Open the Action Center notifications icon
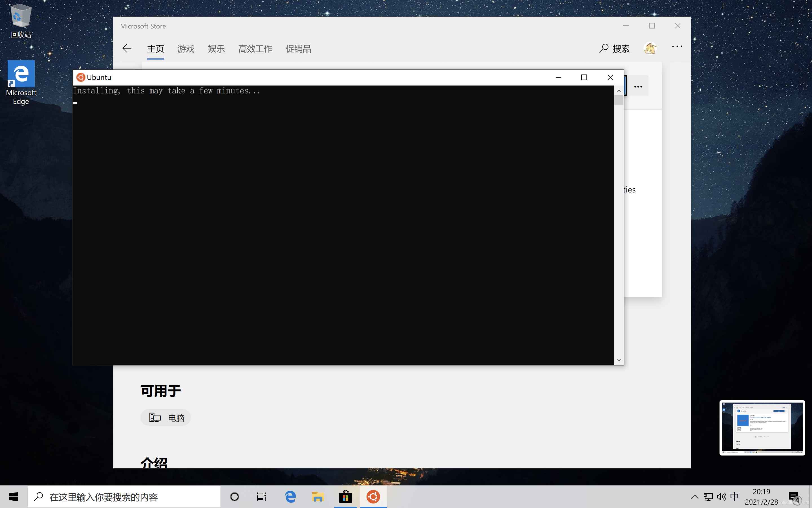This screenshot has height=508, width=812. [x=794, y=497]
